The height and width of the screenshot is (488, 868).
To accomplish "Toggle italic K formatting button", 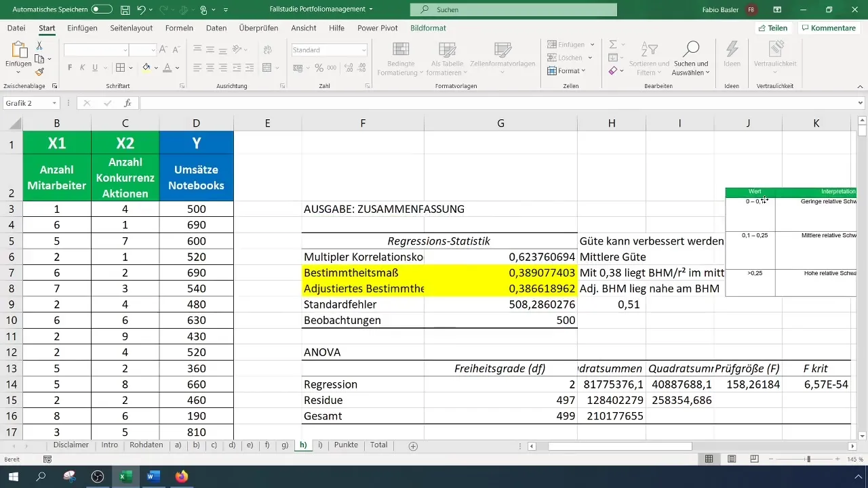I will 83,68.
